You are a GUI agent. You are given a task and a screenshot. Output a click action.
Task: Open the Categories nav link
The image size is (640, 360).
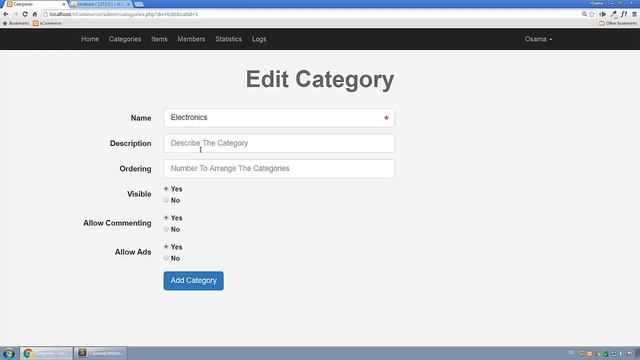click(125, 39)
